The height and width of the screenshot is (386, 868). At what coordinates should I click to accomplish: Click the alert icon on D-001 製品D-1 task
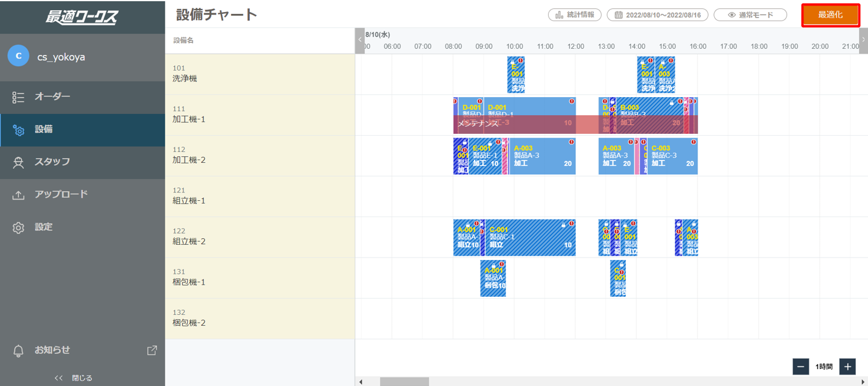[x=571, y=101]
